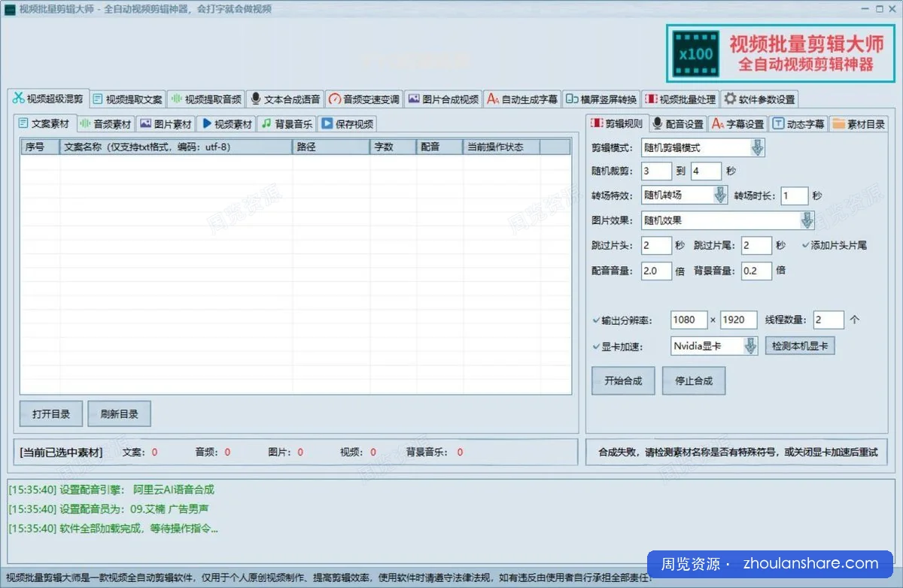Click the microphone icon of 文本合成语音 tab

[256, 99]
